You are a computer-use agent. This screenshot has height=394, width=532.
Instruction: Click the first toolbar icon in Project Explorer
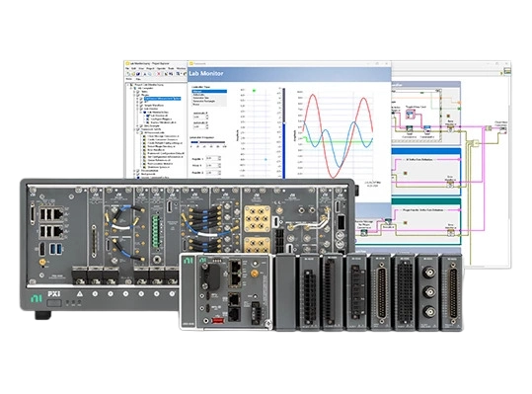[128, 74]
